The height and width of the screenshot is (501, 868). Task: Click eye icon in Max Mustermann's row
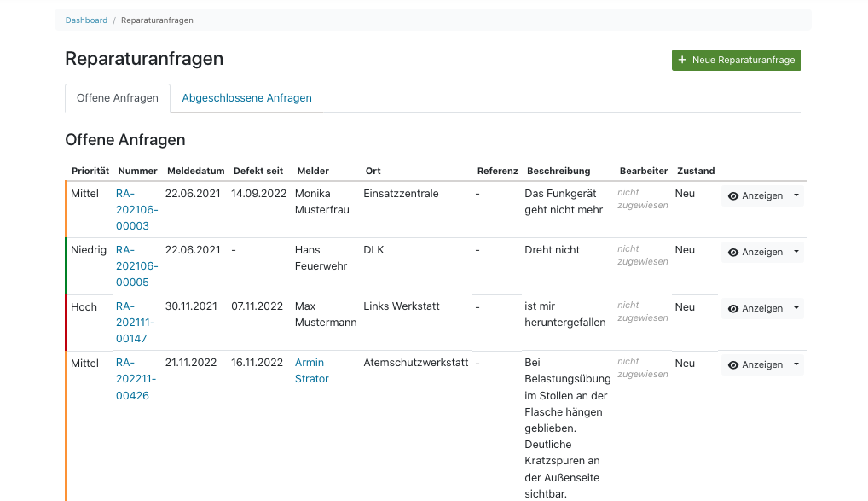[732, 309]
